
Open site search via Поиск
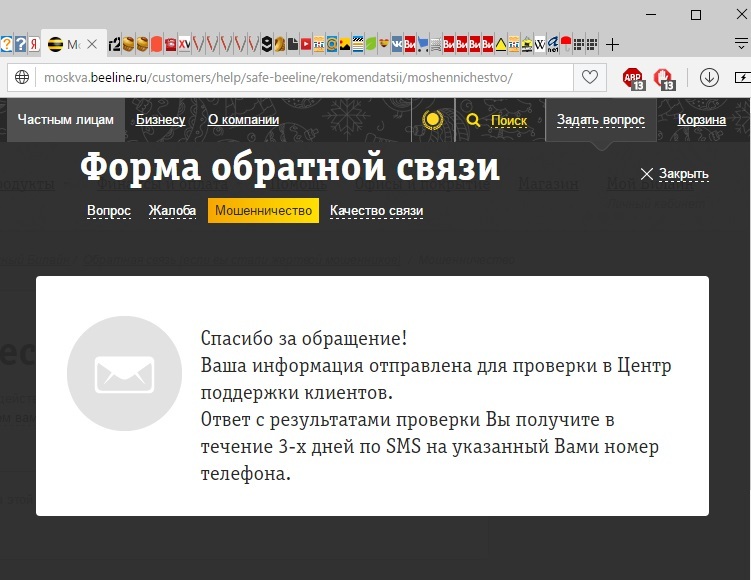[497, 120]
